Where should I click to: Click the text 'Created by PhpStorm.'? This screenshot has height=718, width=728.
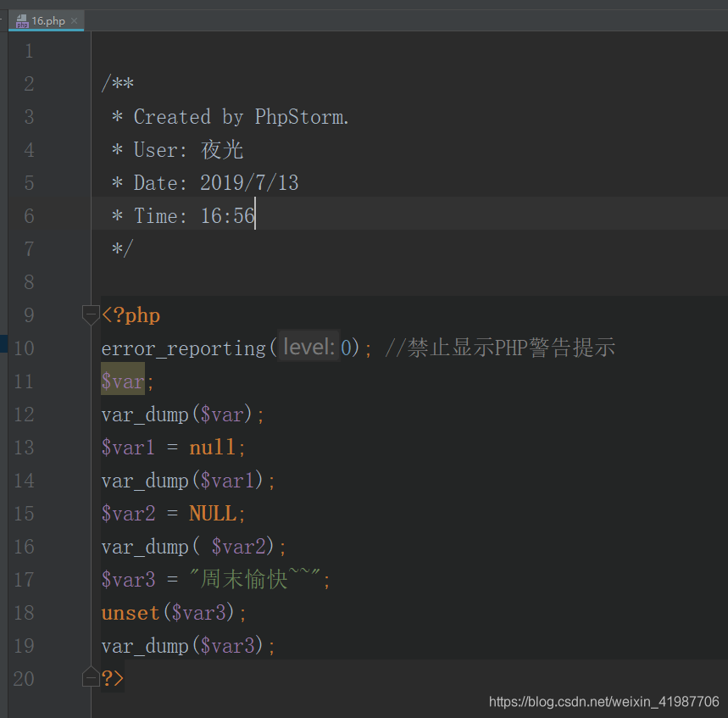click(241, 117)
